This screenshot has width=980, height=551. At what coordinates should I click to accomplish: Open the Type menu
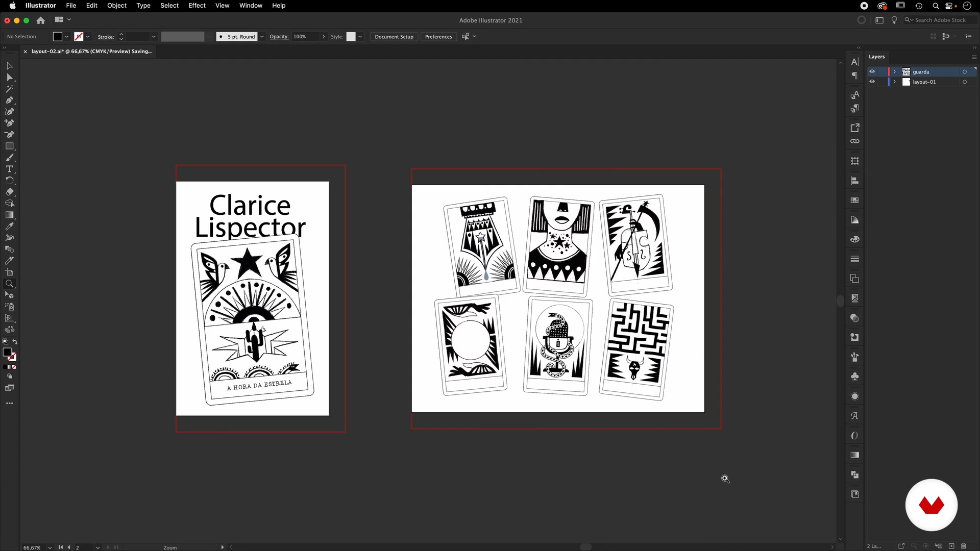tap(143, 6)
